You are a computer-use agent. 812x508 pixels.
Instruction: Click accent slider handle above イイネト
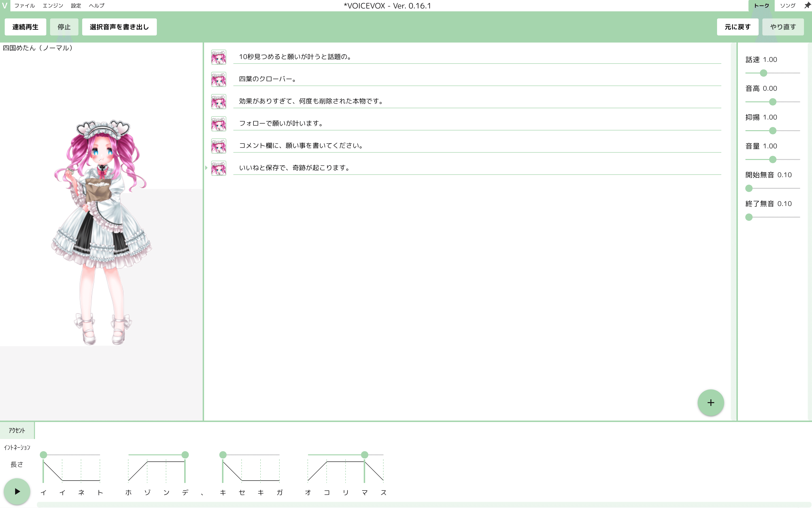point(43,455)
